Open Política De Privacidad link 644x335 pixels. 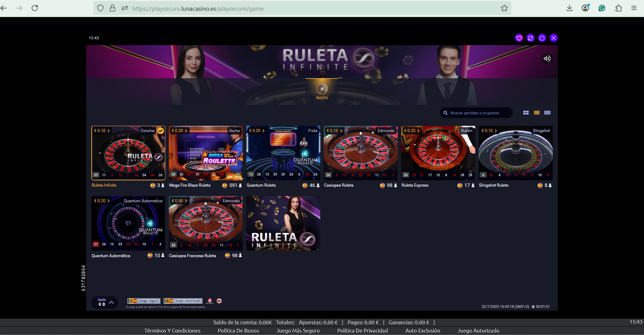[x=362, y=331]
